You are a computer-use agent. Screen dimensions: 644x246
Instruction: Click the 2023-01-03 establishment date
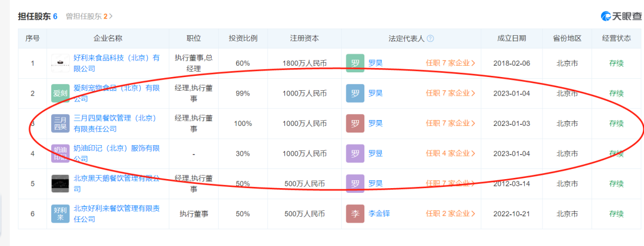coord(512,124)
